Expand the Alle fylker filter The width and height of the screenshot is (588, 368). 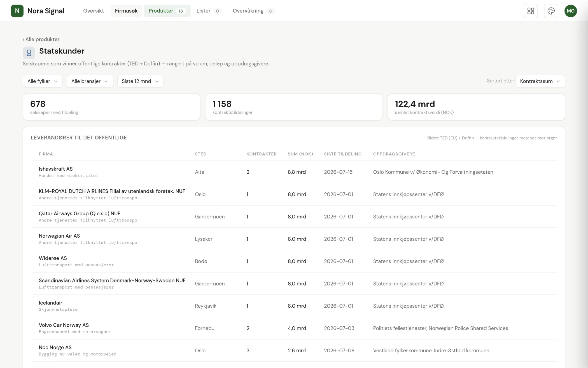pyautogui.click(x=43, y=81)
